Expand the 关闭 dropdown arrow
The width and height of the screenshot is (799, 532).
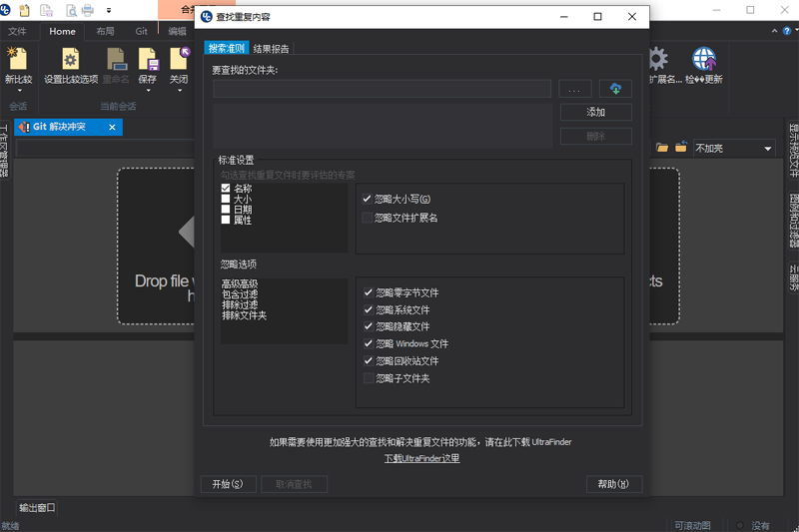(180, 91)
